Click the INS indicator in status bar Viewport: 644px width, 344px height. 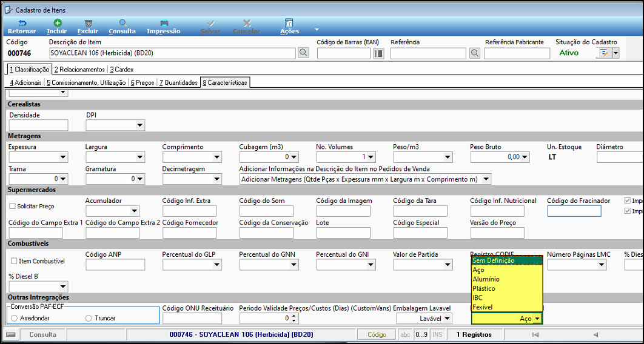[437, 334]
